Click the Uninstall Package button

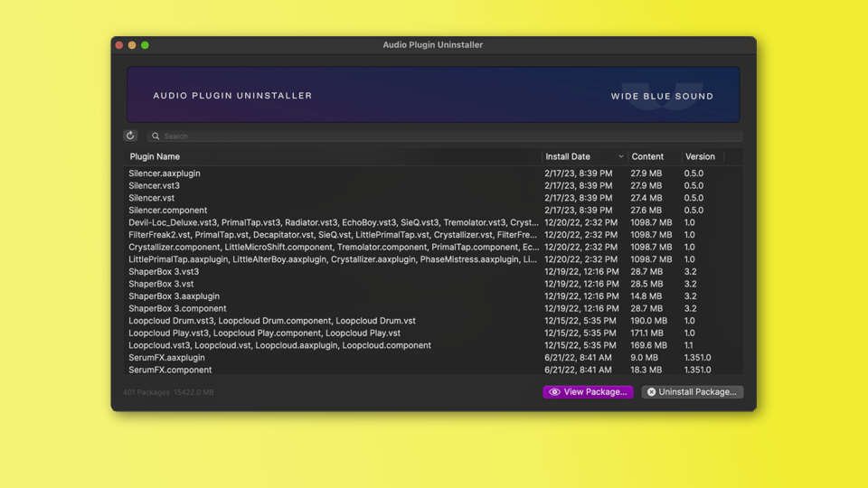click(693, 391)
